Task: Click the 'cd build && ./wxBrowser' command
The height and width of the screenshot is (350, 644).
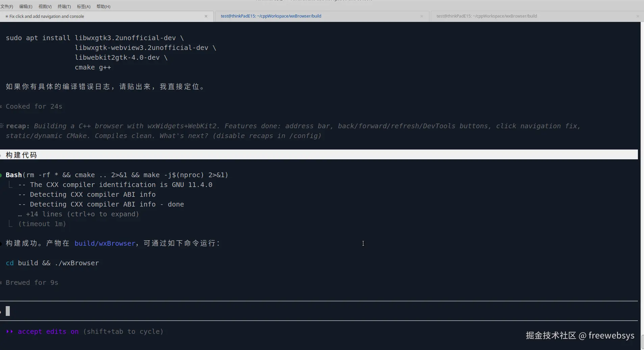Action: point(52,263)
